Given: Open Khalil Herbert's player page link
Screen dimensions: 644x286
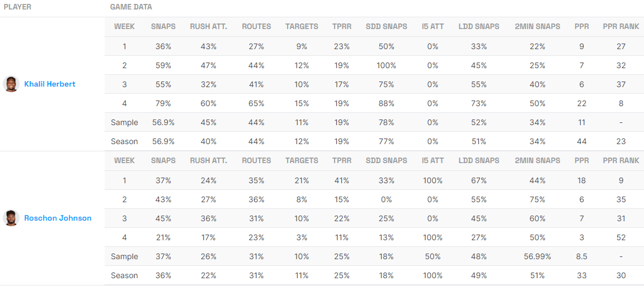Looking at the screenshot, I should [50, 84].
